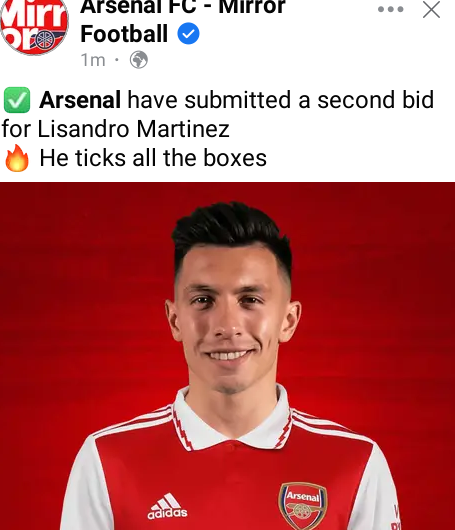Screen dimensions: 455x530
Task: Click the white collar of the jersey
Action: point(232,419)
